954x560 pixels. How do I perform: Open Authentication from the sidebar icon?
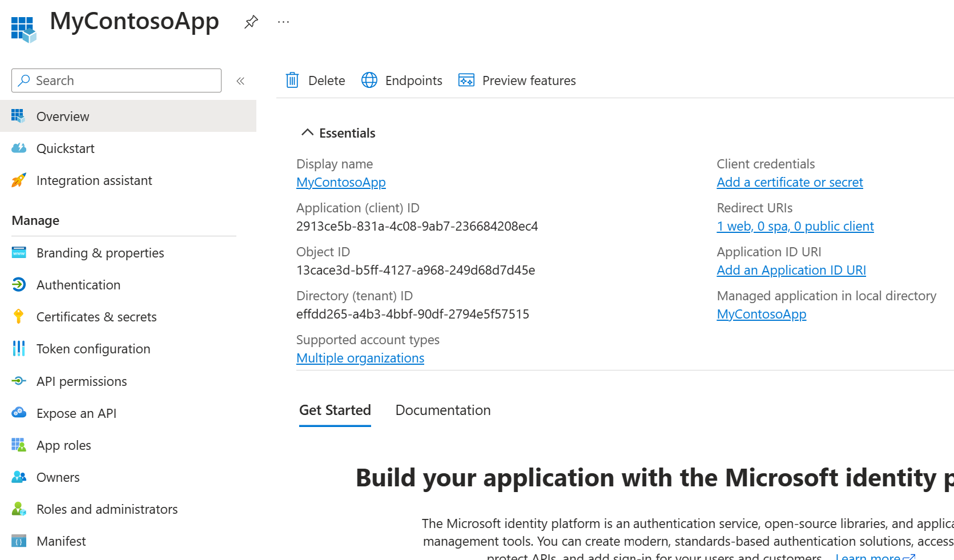point(18,284)
